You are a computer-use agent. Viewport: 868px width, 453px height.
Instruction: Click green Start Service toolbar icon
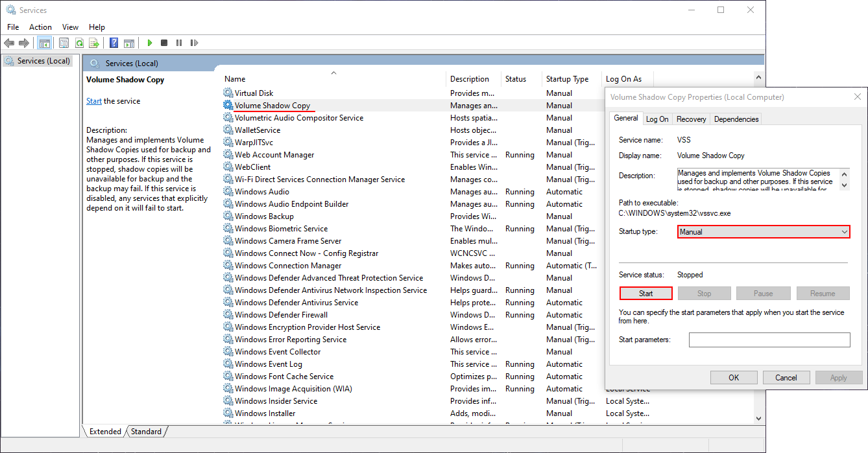click(x=150, y=43)
